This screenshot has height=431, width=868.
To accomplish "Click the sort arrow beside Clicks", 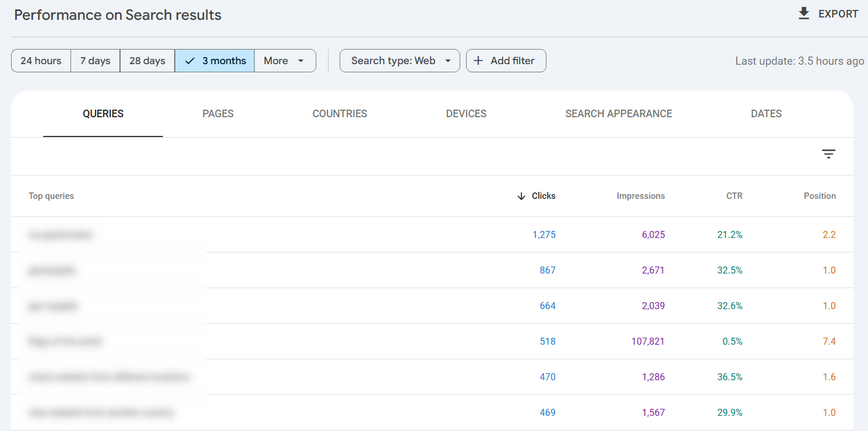I will pos(521,196).
